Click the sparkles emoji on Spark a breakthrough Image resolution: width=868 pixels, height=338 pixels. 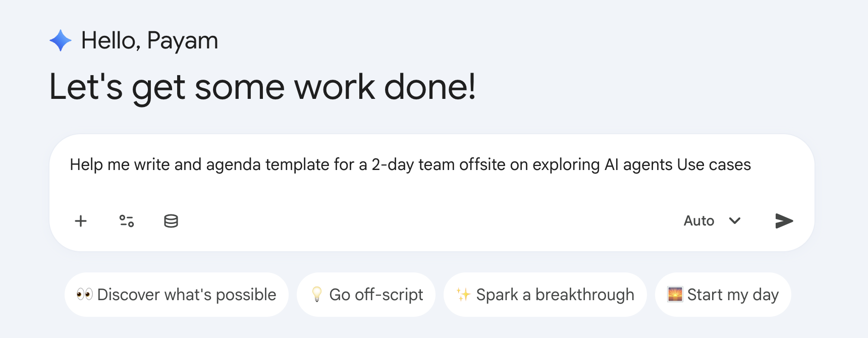pos(462,294)
